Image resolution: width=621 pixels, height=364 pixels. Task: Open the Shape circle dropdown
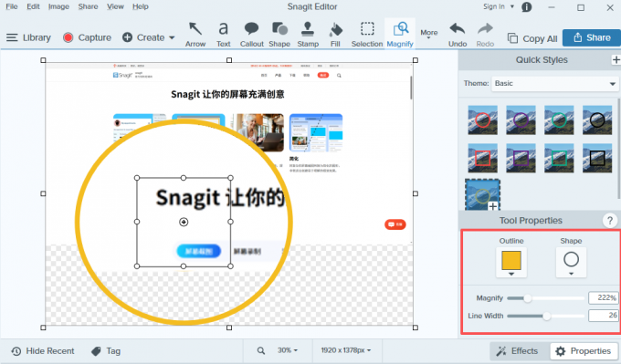[x=571, y=263]
